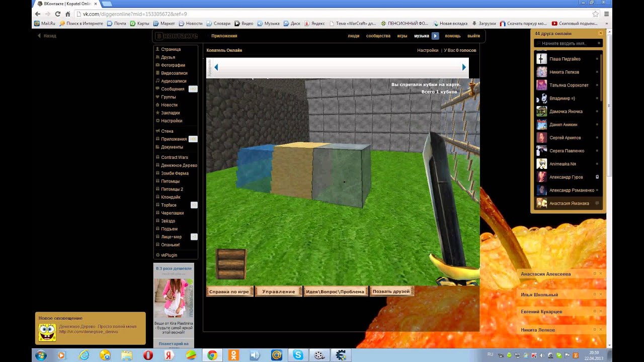Open the помощь header link

coord(452,36)
